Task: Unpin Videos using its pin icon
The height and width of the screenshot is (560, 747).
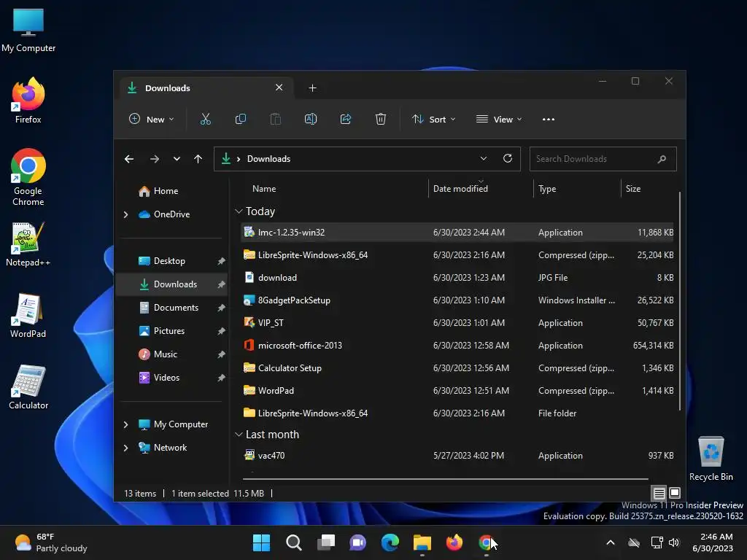Action: point(221,378)
